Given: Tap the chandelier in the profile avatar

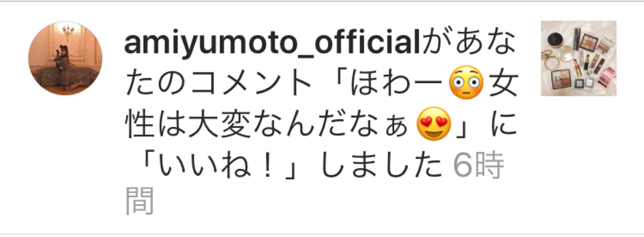Looking at the screenshot, I should point(68,30).
